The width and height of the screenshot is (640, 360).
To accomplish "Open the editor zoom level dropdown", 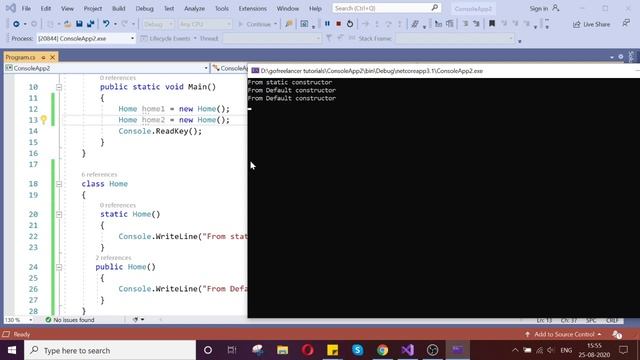I will tap(31, 320).
